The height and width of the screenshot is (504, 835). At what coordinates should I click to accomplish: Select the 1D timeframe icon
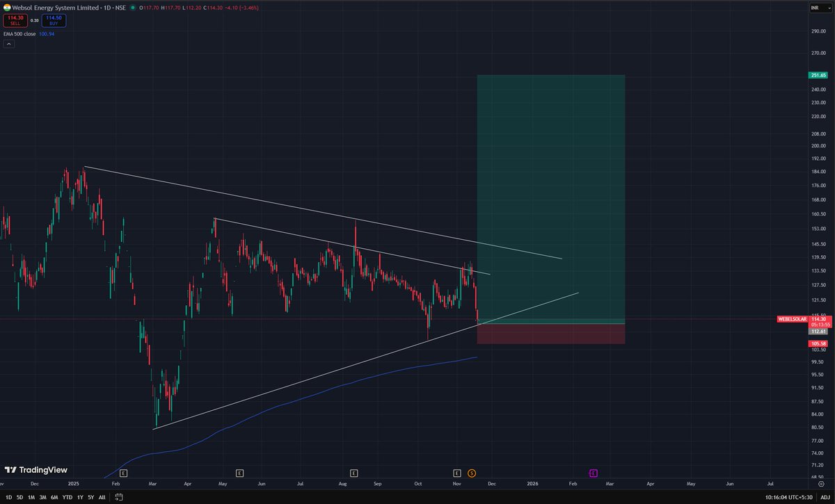(8, 497)
